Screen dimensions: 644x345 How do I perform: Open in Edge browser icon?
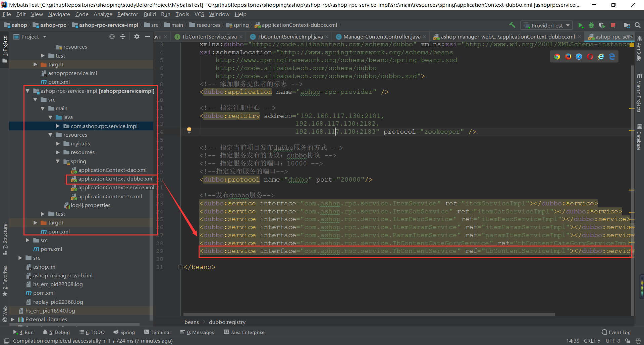(x=612, y=57)
